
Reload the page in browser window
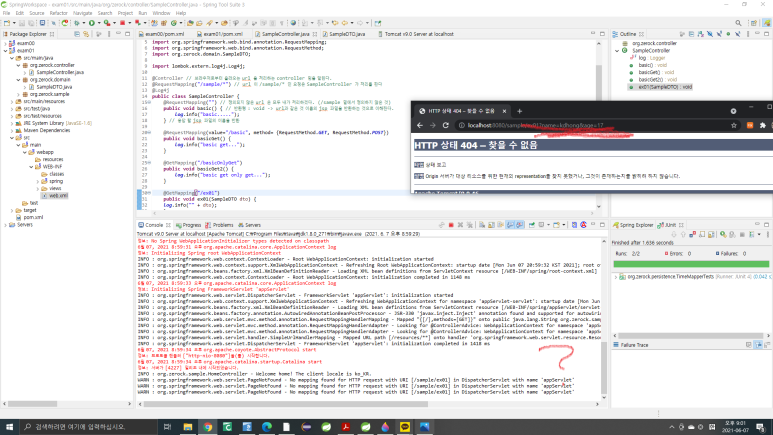click(446, 125)
